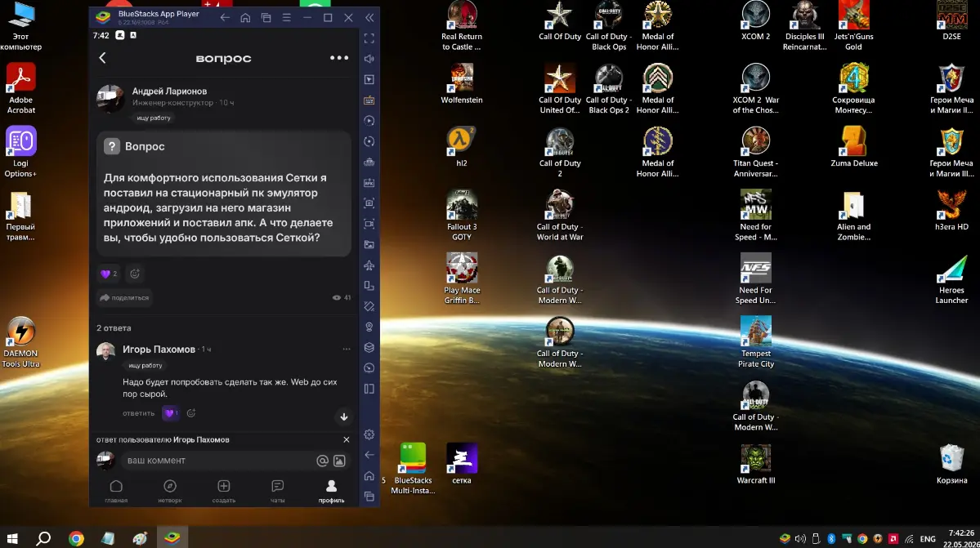
Task: Open the создать tab
Action: click(x=224, y=491)
